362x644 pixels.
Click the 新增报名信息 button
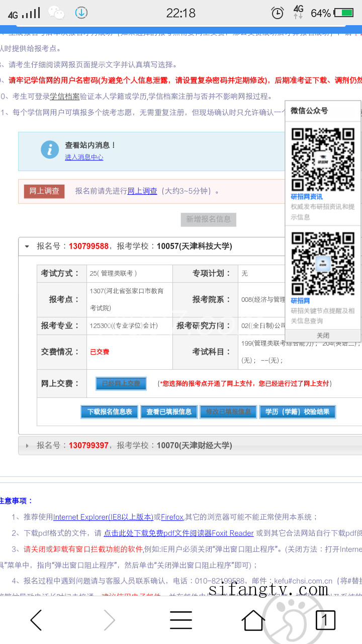(209, 219)
